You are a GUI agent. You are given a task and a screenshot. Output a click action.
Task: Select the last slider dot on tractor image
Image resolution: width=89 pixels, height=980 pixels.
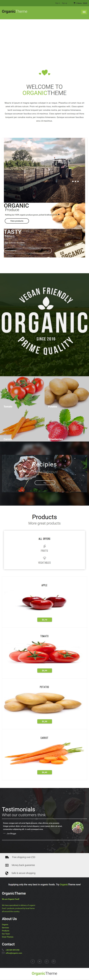(x=78, y=182)
